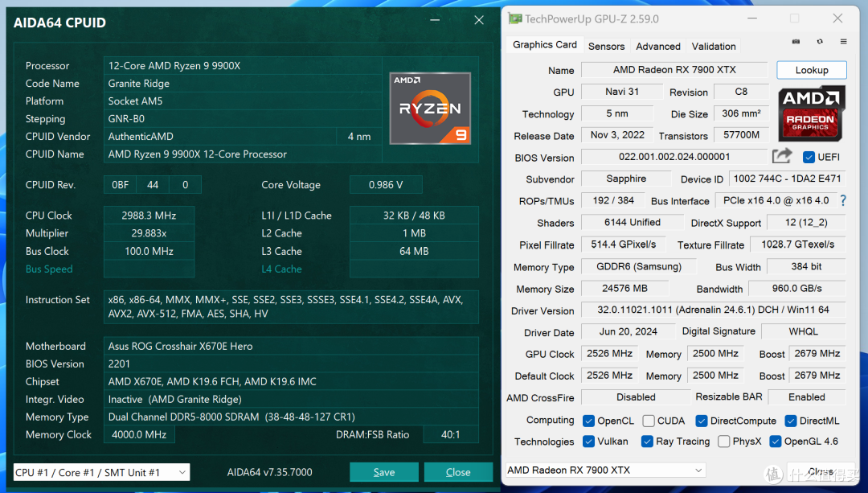The width and height of the screenshot is (868, 493).
Task: Click the GPU-Z application icon in titlebar
Action: (513, 17)
